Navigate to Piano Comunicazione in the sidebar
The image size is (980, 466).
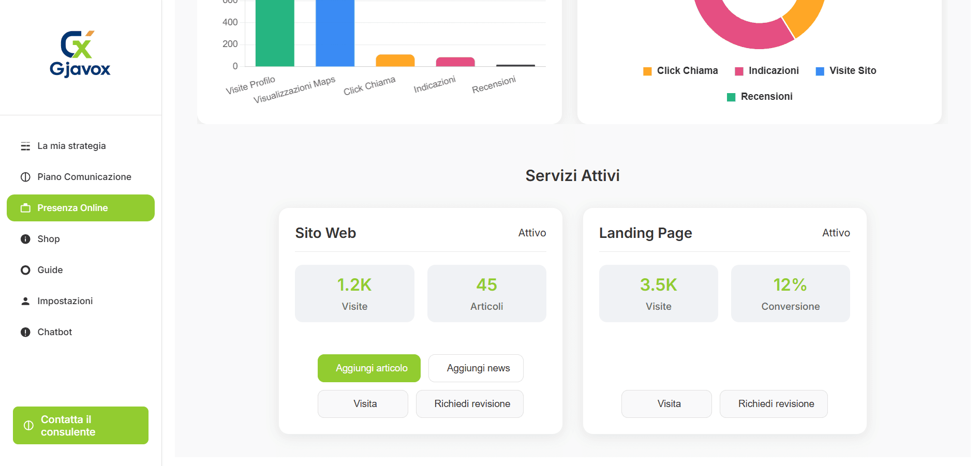click(84, 176)
